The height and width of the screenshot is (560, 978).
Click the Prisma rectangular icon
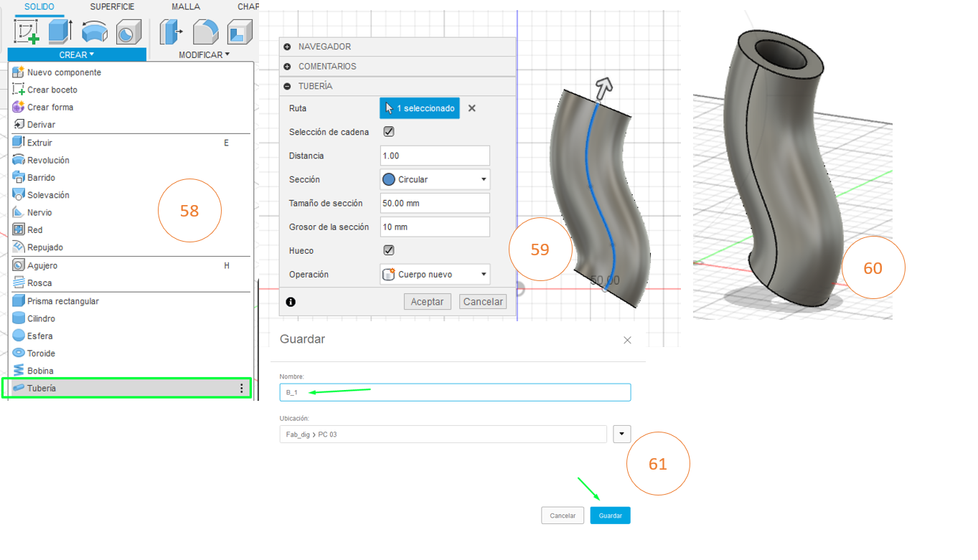click(x=19, y=301)
